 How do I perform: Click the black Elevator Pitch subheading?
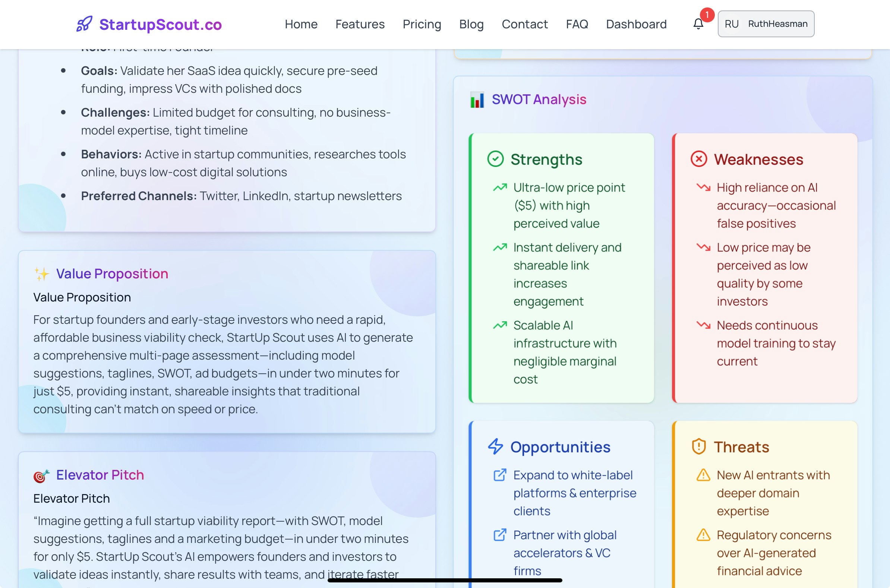coord(72,499)
